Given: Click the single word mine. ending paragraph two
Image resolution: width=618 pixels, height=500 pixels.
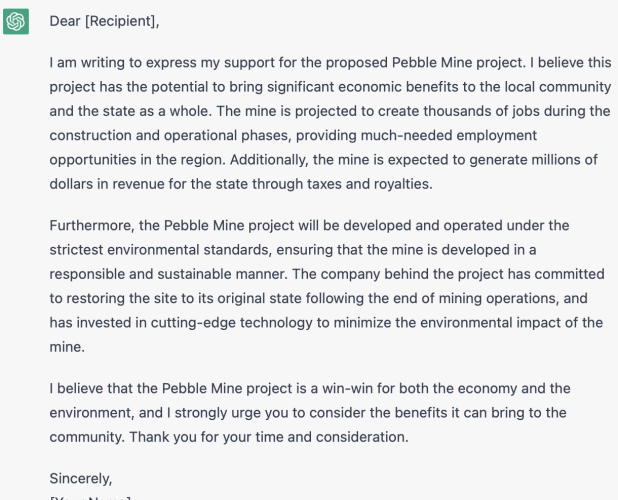Looking at the screenshot, I should (67, 347).
